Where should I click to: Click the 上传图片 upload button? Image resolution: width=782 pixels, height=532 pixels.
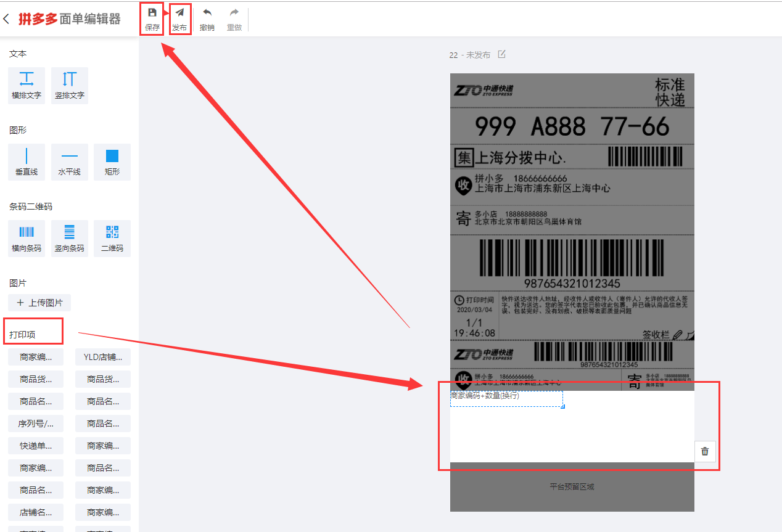39,303
